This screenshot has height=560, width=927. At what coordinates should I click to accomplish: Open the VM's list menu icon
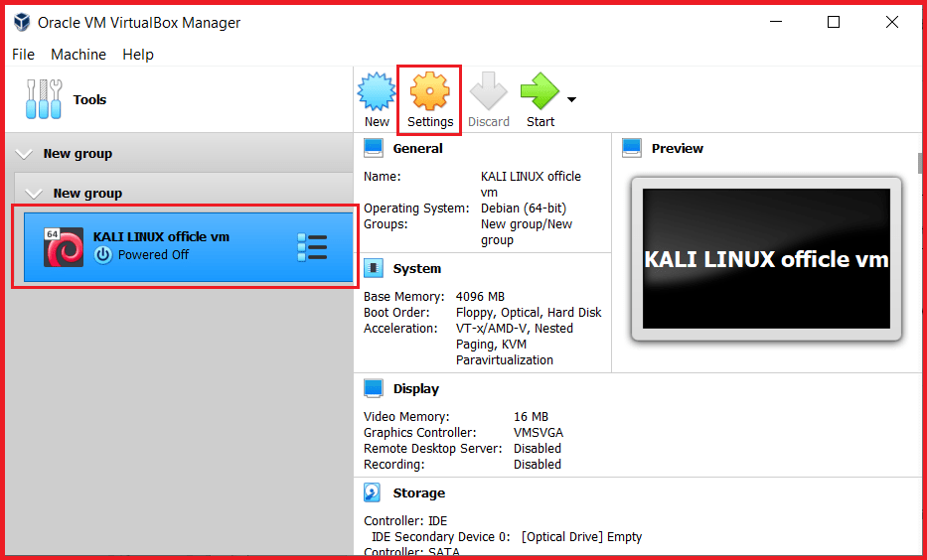click(x=312, y=247)
